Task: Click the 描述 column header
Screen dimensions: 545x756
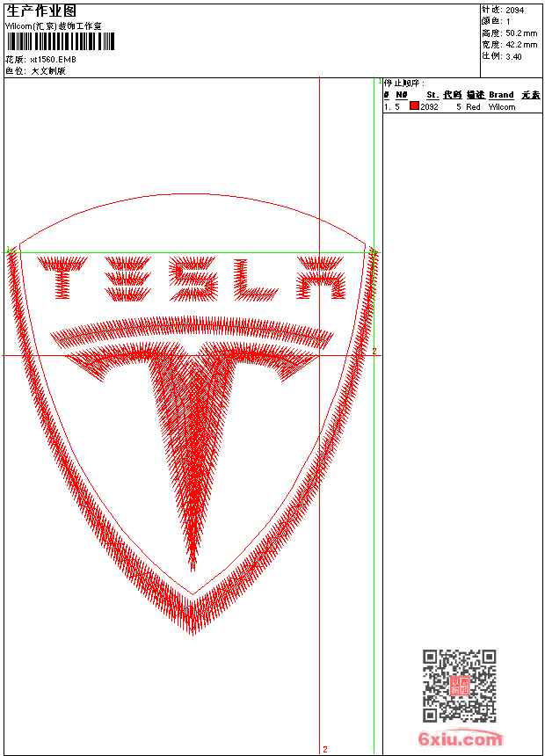Action: pyautogui.click(x=476, y=95)
